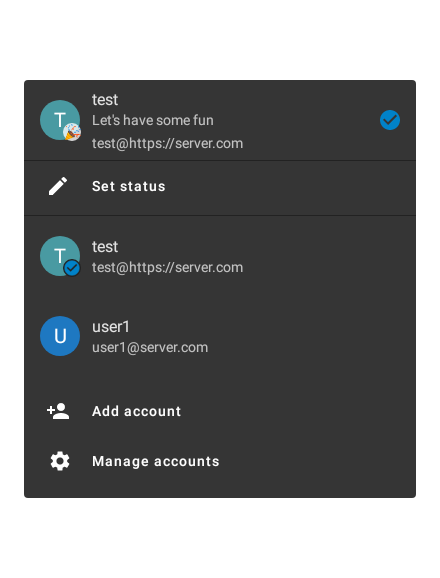Open the Set status option
440x578 pixels.
click(x=220, y=186)
